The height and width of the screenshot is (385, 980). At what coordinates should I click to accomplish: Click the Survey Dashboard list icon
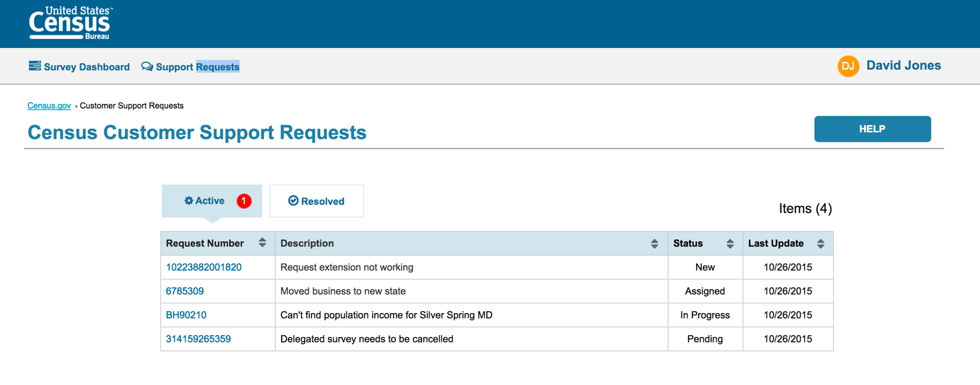tap(34, 66)
